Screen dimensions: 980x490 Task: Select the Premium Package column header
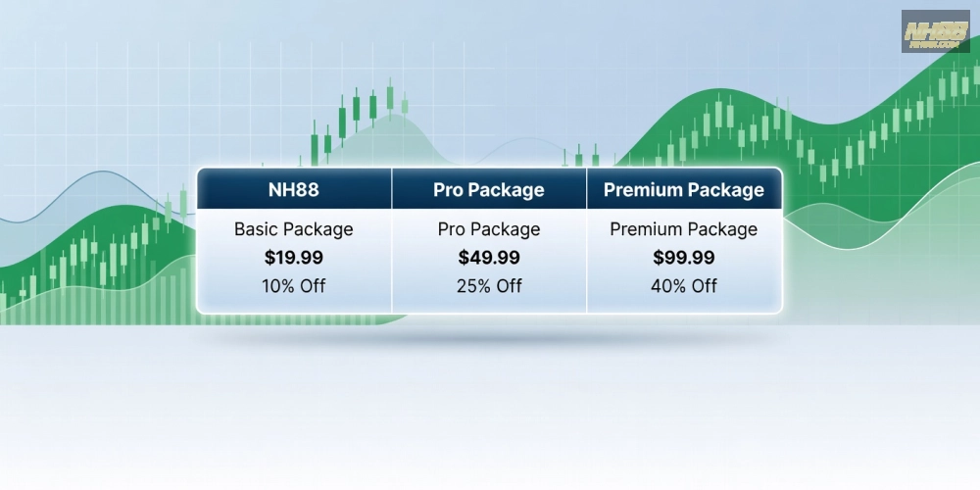pyautogui.click(x=683, y=189)
